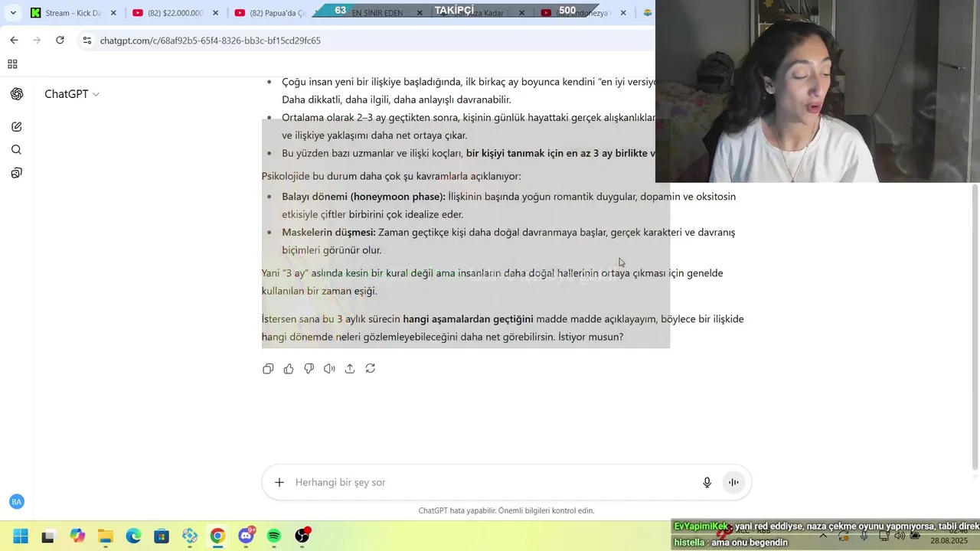Open the sidebar library icon below search
The image size is (980, 551).
(x=17, y=173)
